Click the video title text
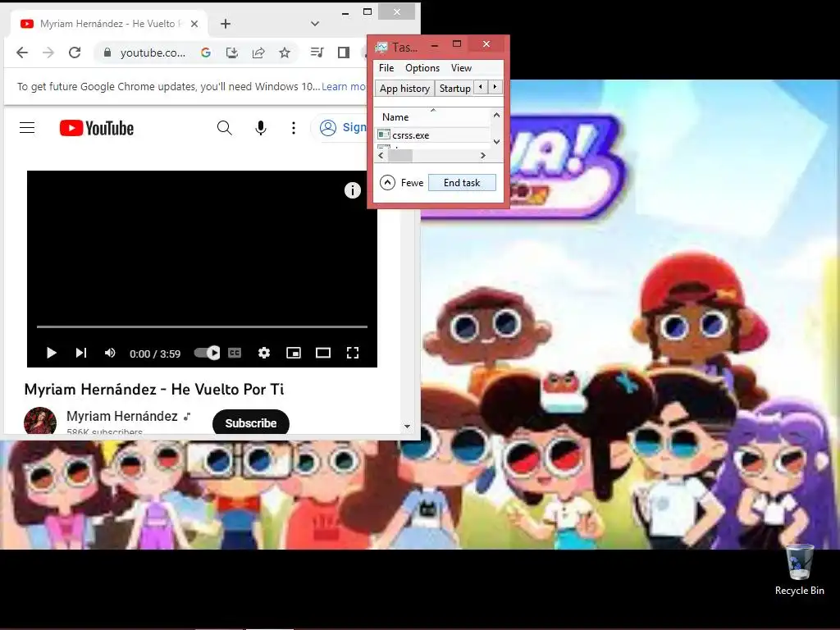The height and width of the screenshot is (630, 840). pyautogui.click(x=153, y=390)
